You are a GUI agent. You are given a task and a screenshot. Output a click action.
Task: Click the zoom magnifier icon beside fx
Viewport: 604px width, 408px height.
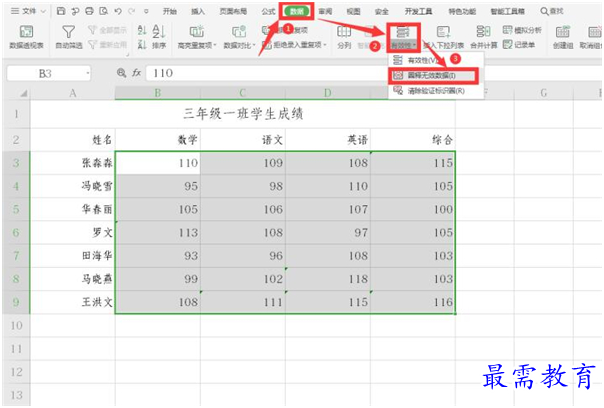click(x=122, y=73)
